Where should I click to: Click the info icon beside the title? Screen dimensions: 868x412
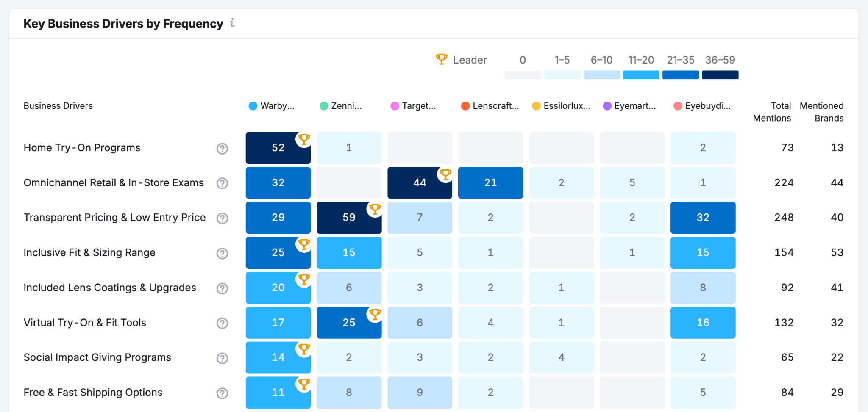tap(232, 23)
